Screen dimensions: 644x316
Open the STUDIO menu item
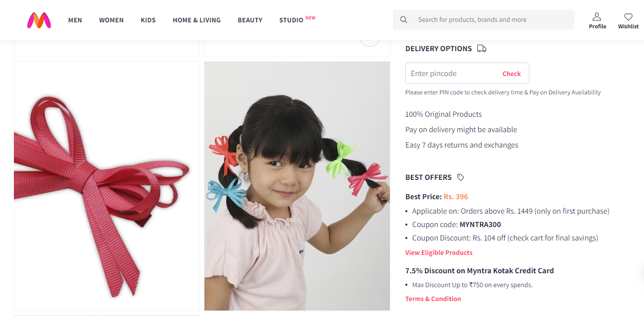(291, 20)
